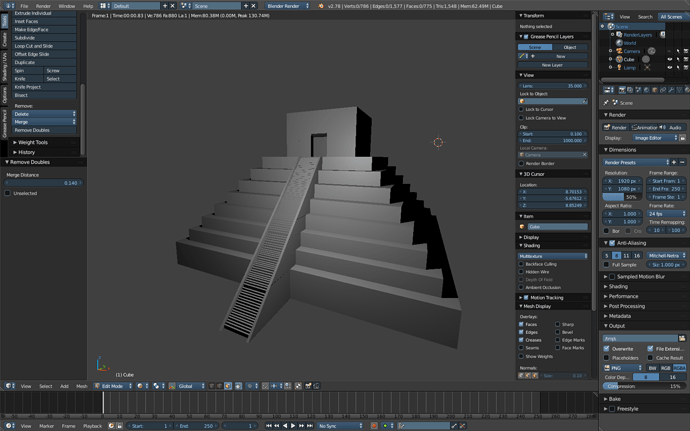The image size is (690, 431).
Task: Open the render layers properties tab icon
Action: (630, 90)
